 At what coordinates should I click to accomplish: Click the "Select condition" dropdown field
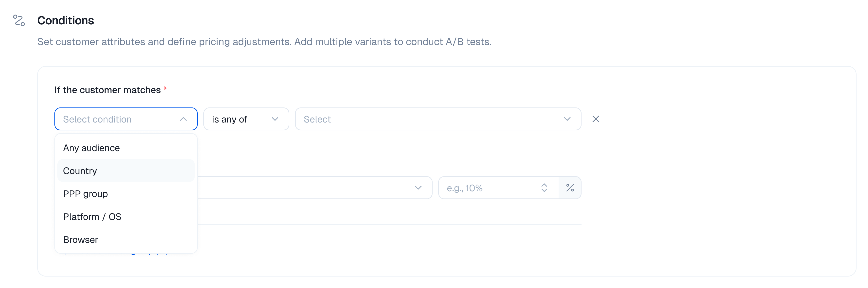(x=118, y=119)
